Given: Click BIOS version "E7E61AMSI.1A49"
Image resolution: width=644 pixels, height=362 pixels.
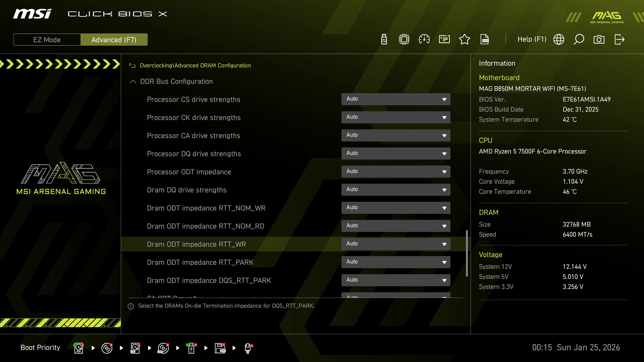Looking at the screenshot, I should [587, 100].
